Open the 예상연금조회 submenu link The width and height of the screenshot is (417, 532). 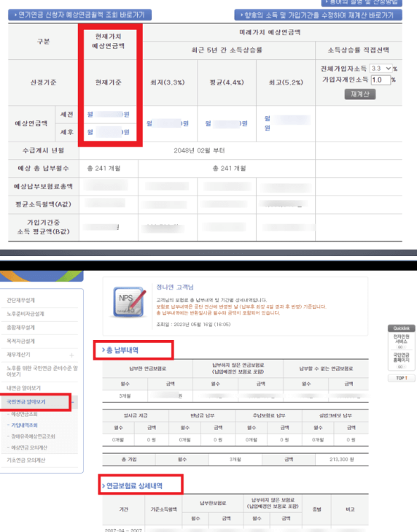tap(24, 415)
